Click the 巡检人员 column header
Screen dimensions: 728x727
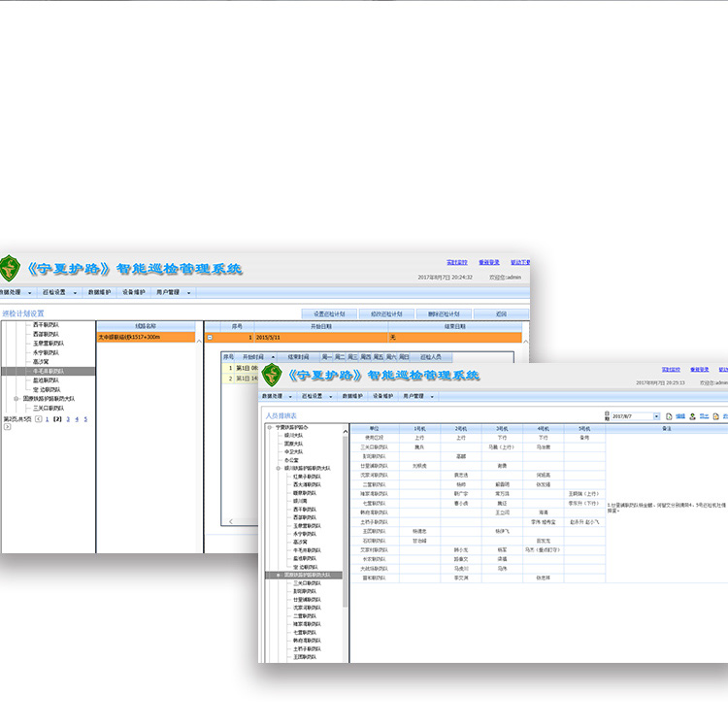431,357
